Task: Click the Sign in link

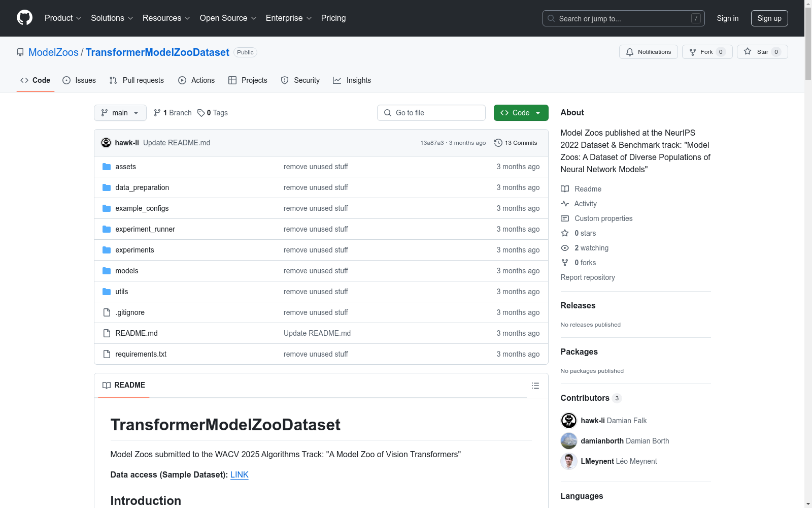Action: (x=728, y=18)
